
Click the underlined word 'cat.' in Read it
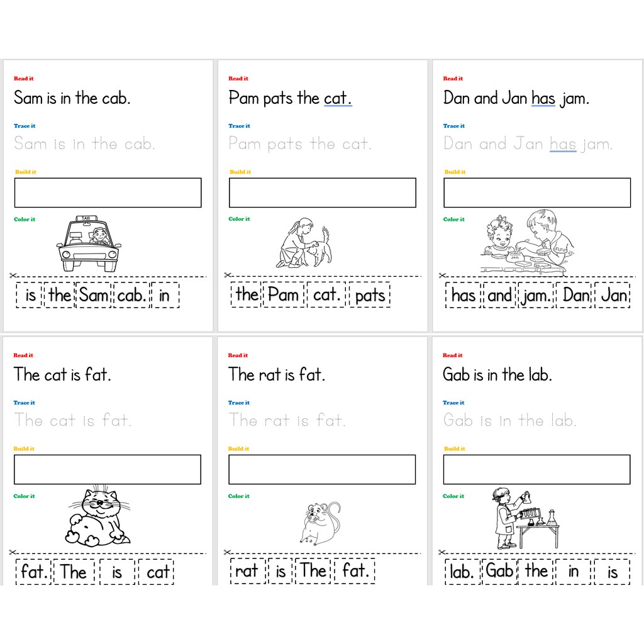(x=338, y=98)
